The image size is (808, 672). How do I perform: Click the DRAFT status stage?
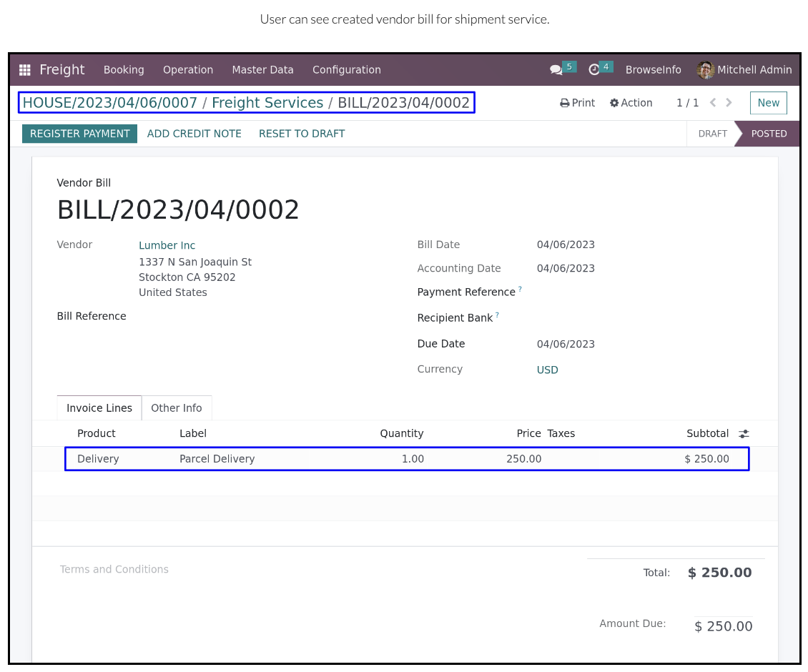[713, 134]
